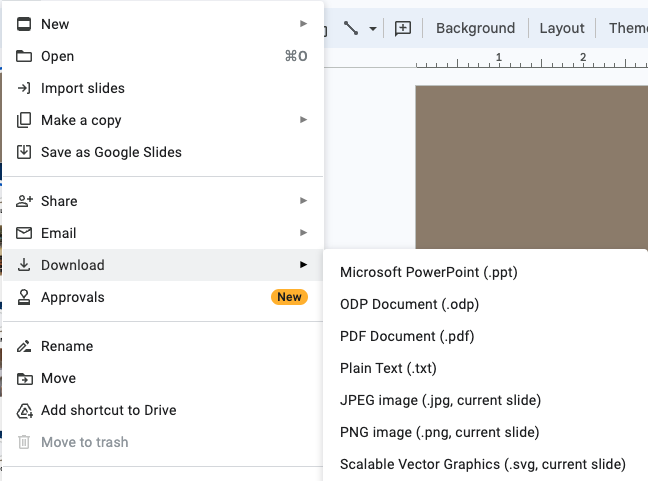Expand the arrow on Make a copy
This screenshot has width=648, height=481.
[303, 120]
